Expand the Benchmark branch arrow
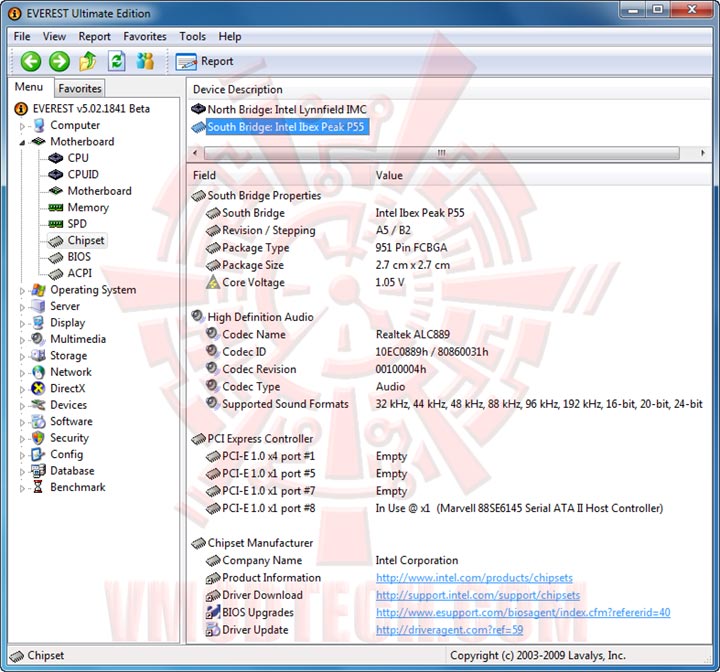Screen dimensions: 720x672 22,488
